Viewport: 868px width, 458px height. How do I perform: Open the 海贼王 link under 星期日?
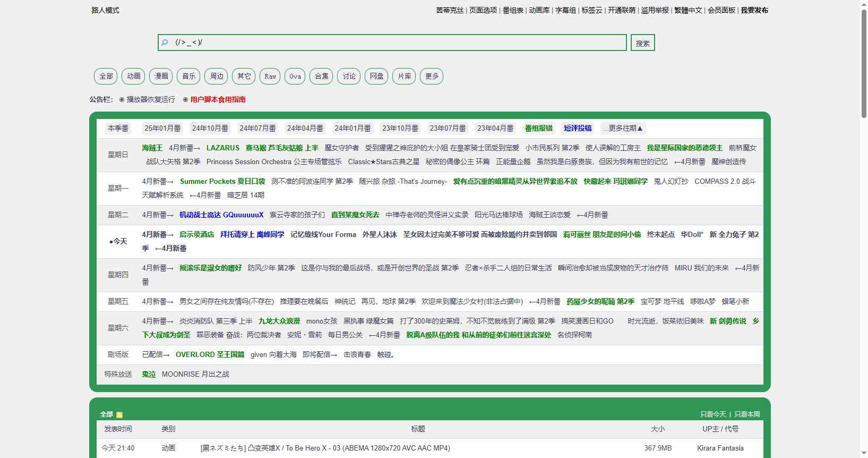coord(152,148)
